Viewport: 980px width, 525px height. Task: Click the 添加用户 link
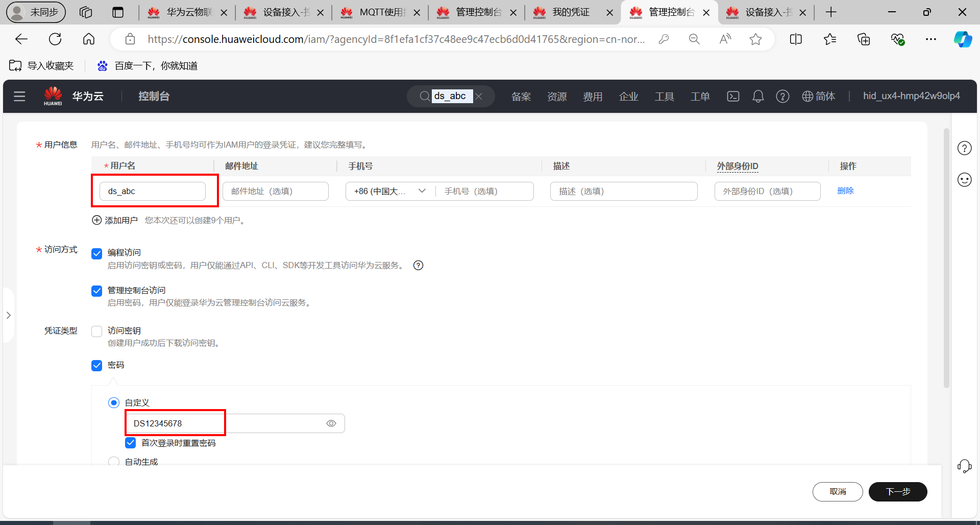click(x=121, y=220)
